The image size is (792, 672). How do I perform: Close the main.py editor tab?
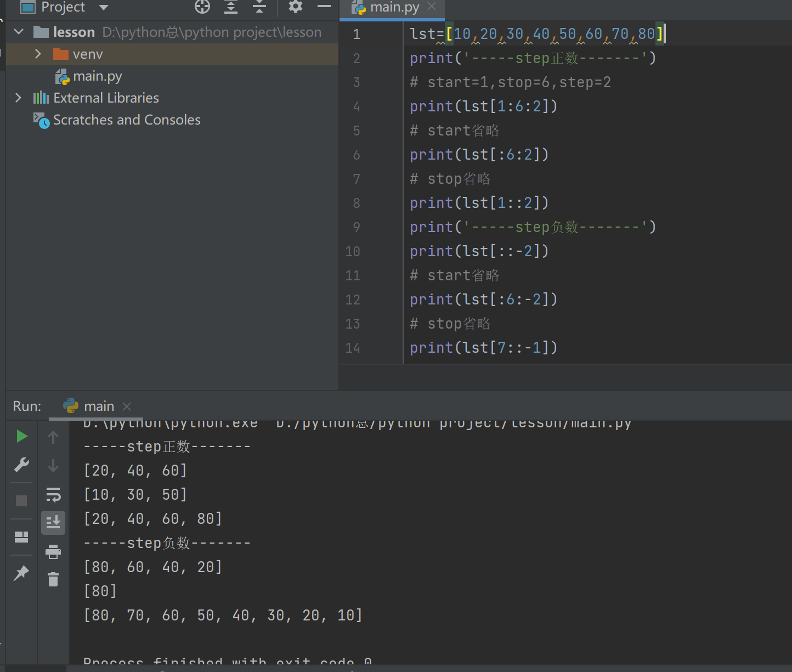click(432, 7)
